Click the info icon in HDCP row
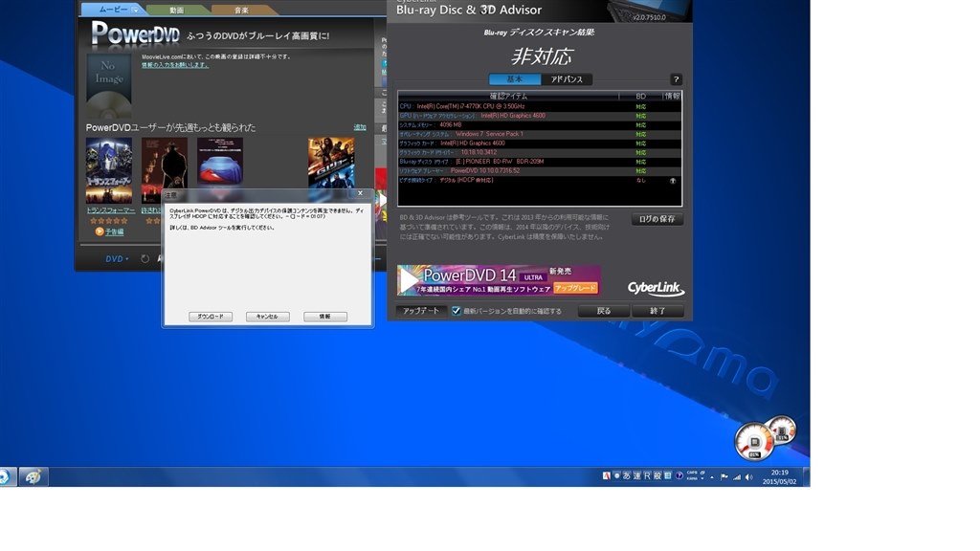Viewport: 980px width, 551px height. [x=673, y=181]
